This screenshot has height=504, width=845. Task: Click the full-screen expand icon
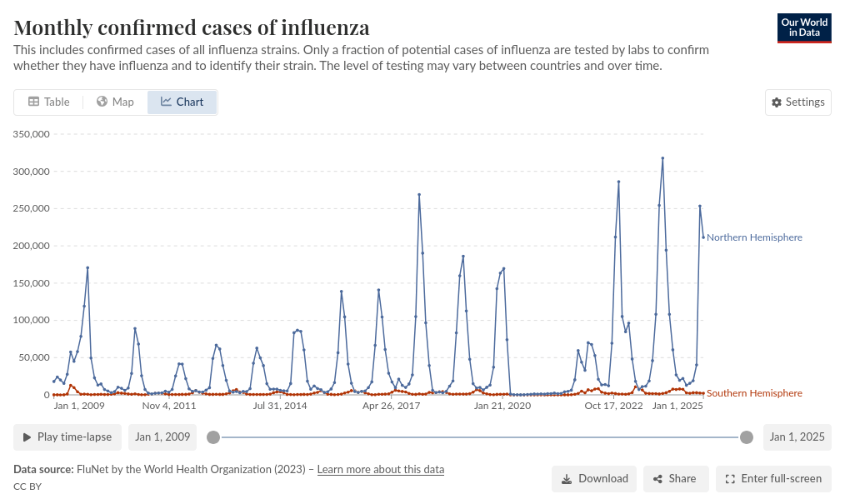[x=730, y=479]
